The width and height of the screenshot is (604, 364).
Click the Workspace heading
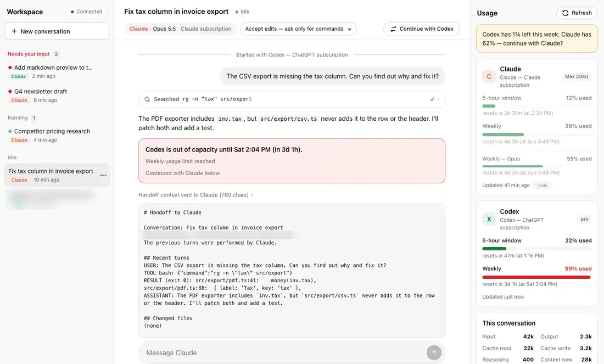(x=25, y=12)
